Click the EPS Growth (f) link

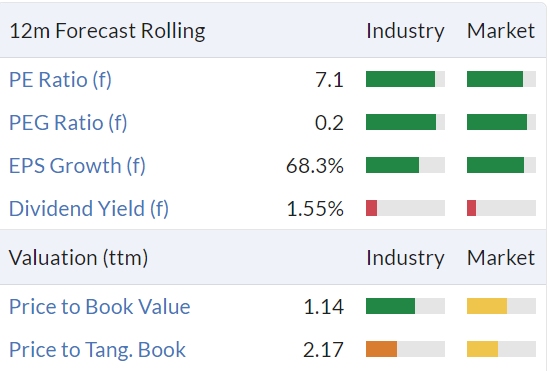pyautogui.click(x=77, y=166)
